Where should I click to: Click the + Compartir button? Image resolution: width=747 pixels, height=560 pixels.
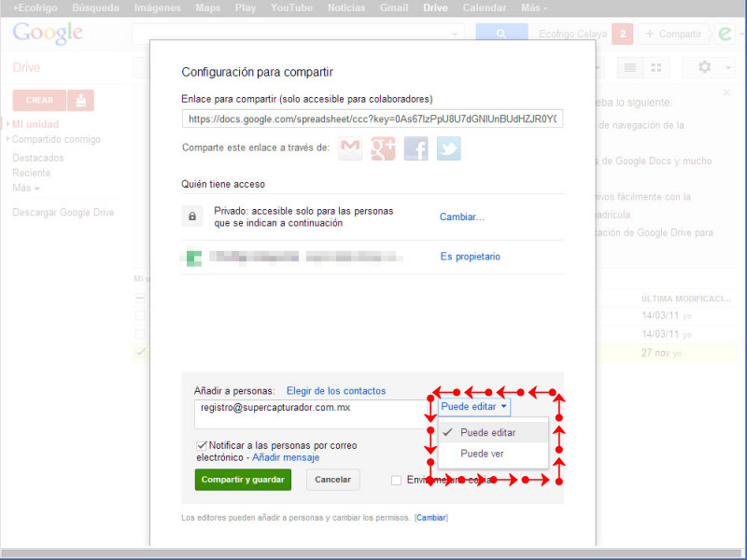pos(673,34)
